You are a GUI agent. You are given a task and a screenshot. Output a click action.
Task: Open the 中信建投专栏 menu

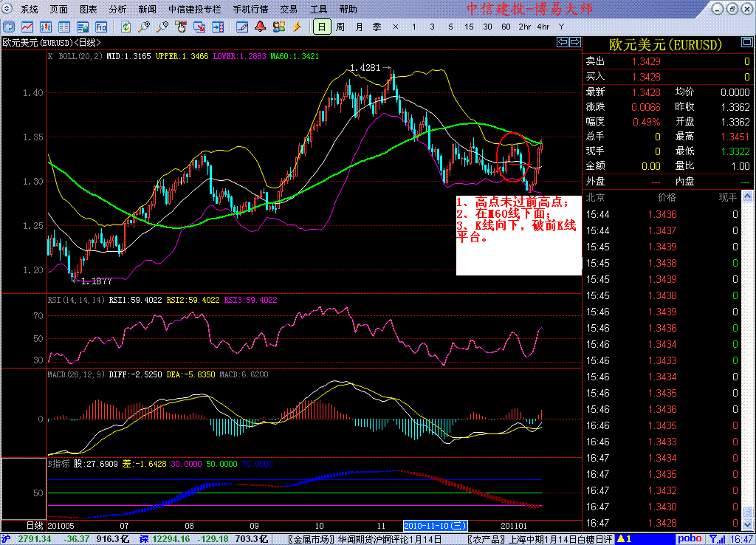(195, 9)
